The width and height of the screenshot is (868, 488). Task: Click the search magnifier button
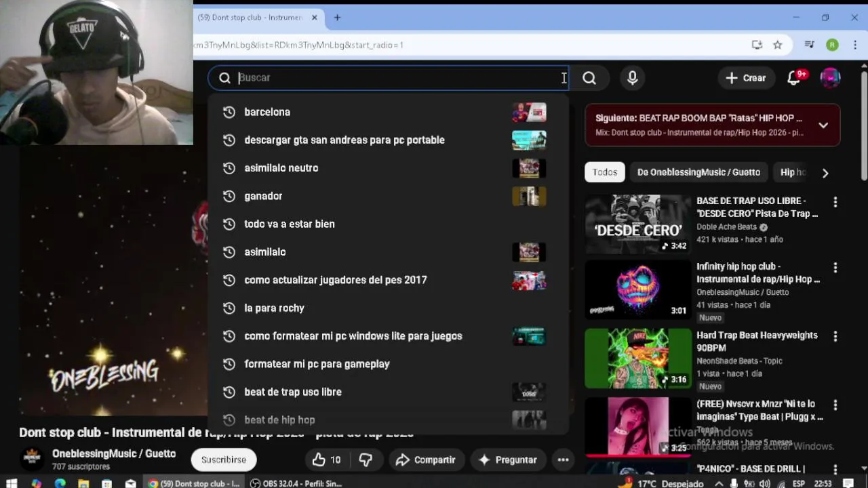pos(589,78)
